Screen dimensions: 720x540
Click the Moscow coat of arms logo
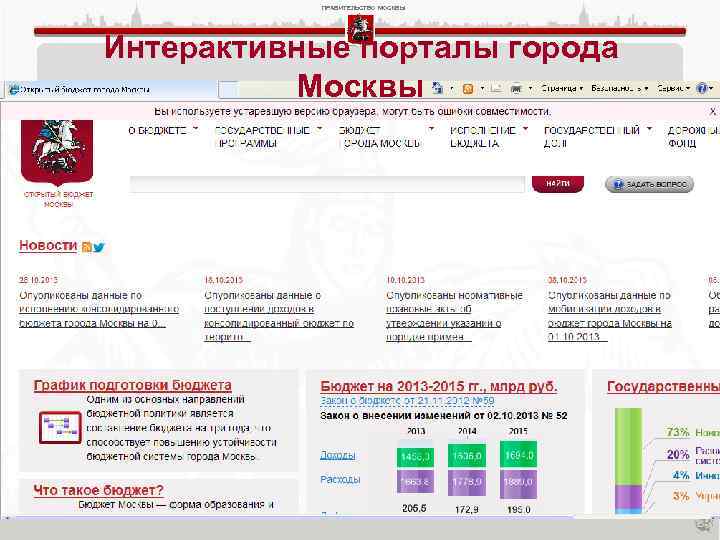[x=57, y=152]
